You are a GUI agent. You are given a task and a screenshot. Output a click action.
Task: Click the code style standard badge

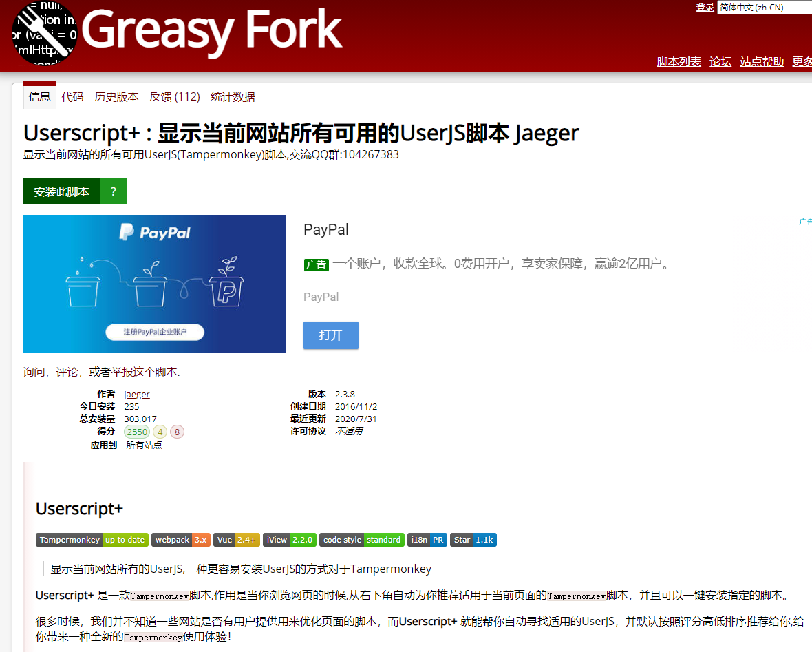pos(362,540)
